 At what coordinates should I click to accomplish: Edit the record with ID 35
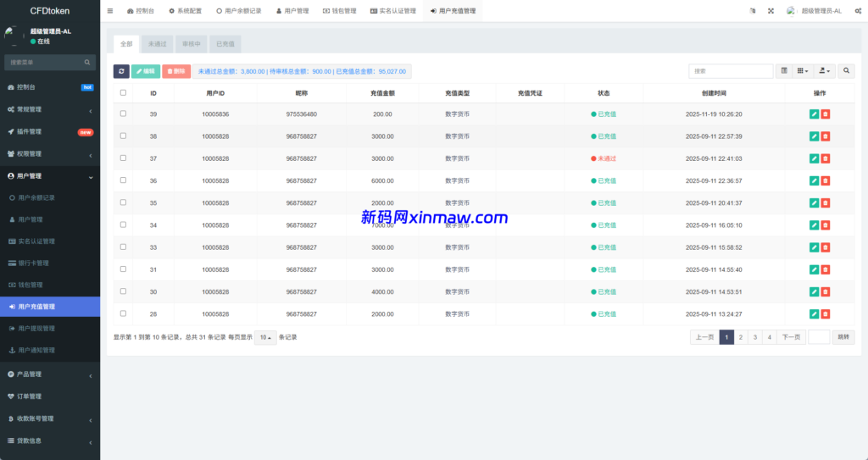click(x=814, y=202)
